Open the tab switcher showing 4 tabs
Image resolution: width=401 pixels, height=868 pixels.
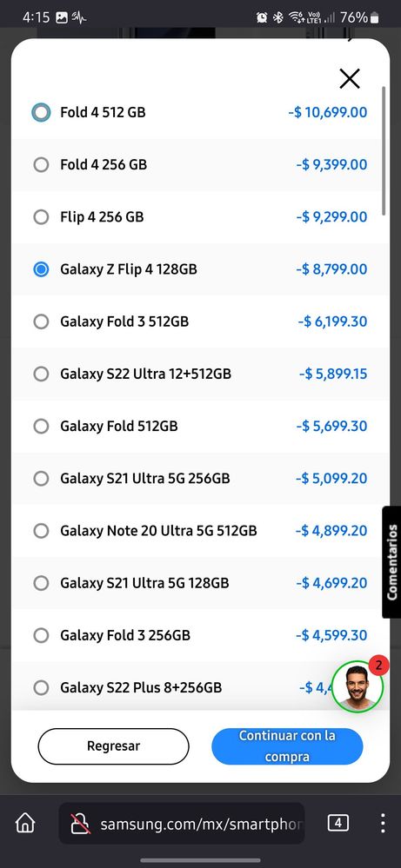pyautogui.click(x=338, y=823)
